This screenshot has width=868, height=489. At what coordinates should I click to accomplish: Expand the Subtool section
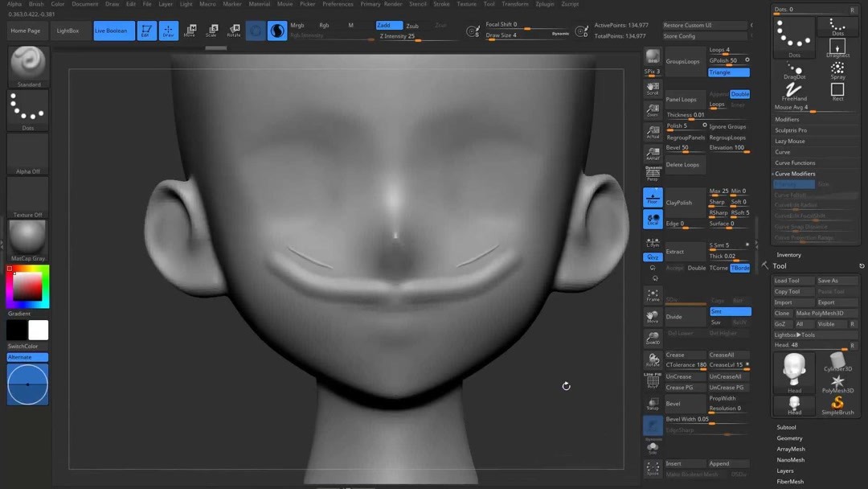[786, 427]
